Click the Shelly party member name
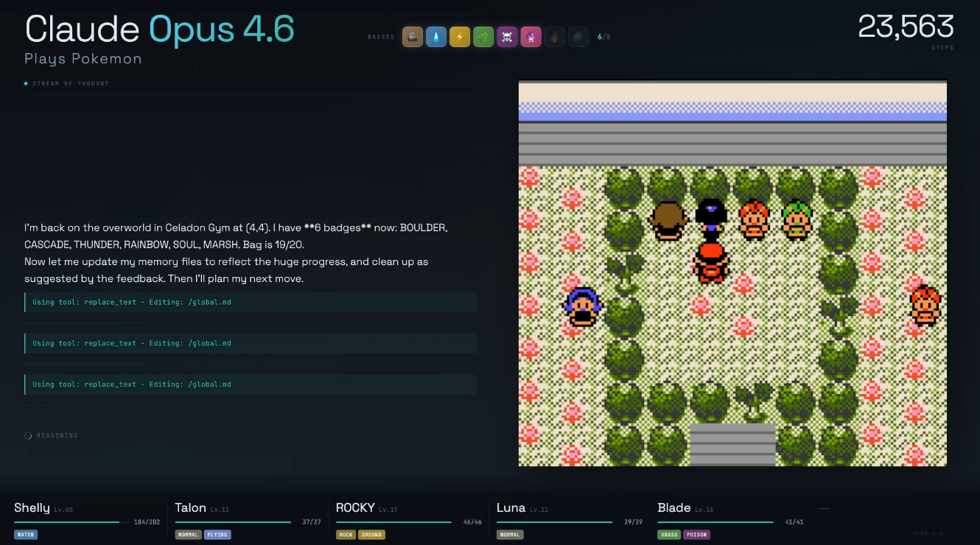980x545 pixels. (32, 507)
